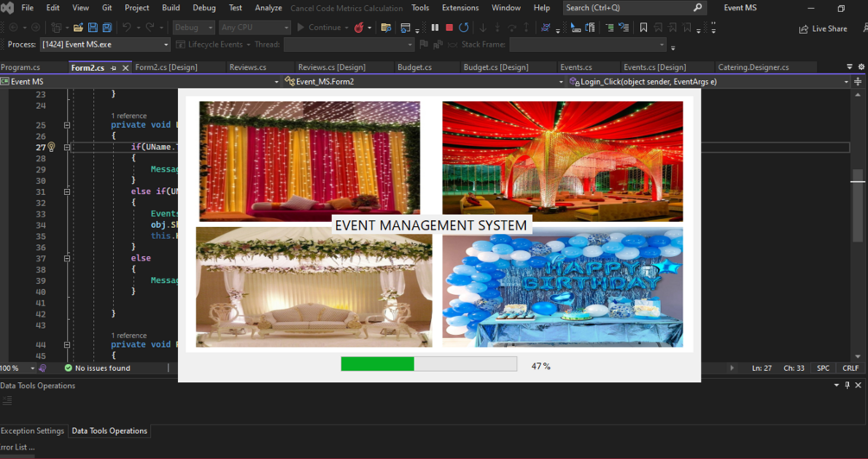Open the Analyze menu
868x459 pixels.
point(269,8)
